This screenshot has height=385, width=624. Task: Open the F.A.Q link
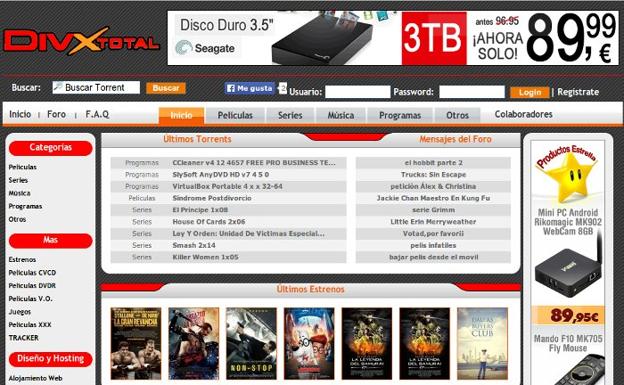[x=97, y=114]
